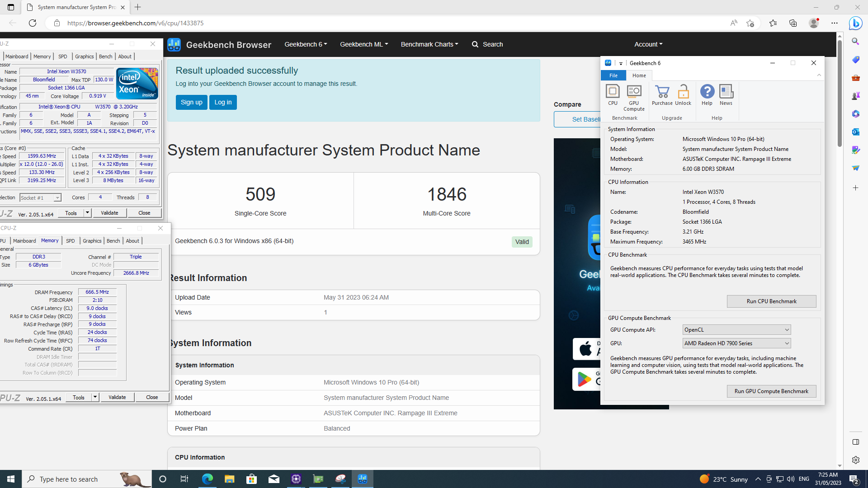
Task: Click the Valid badge on result
Action: tap(522, 242)
